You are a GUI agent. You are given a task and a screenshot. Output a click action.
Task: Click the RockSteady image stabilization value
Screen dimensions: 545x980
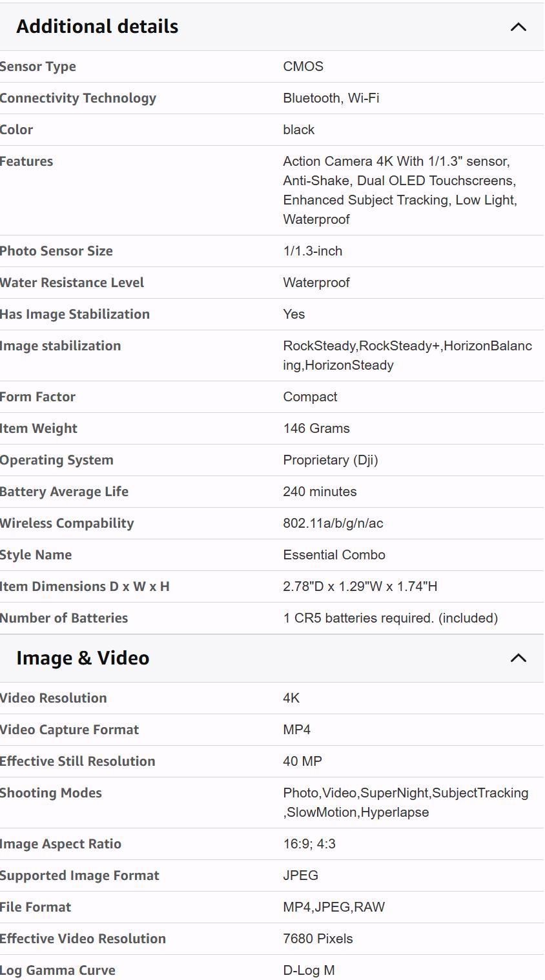pyautogui.click(x=407, y=355)
